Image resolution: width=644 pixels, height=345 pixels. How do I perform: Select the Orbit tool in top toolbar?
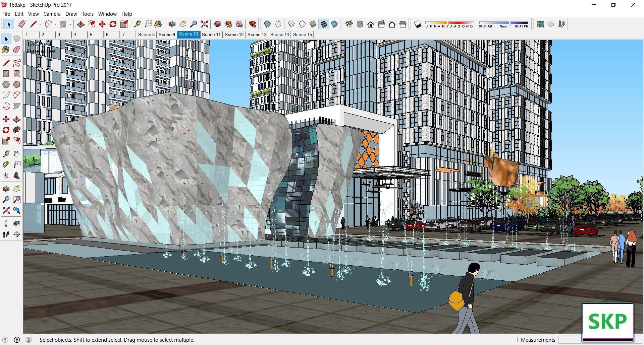(x=172, y=24)
